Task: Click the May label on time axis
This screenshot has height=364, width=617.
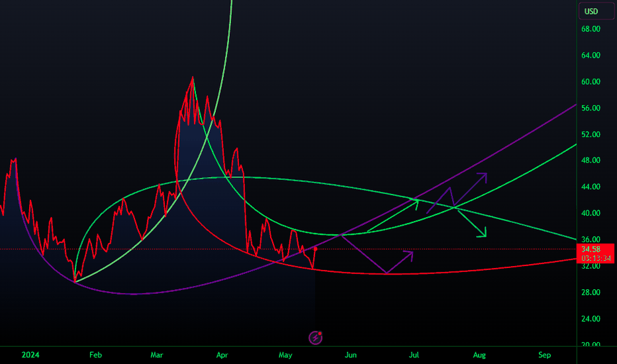Action: pyautogui.click(x=285, y=355)
